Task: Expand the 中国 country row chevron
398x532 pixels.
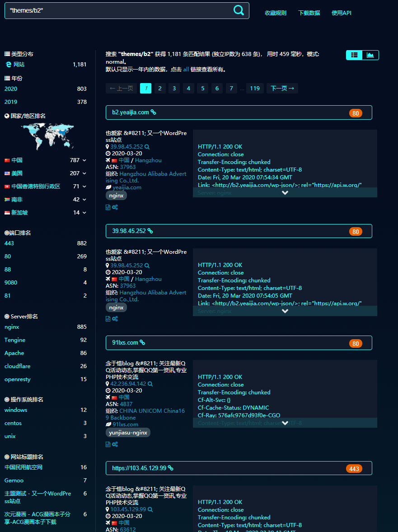Action: 84,160
